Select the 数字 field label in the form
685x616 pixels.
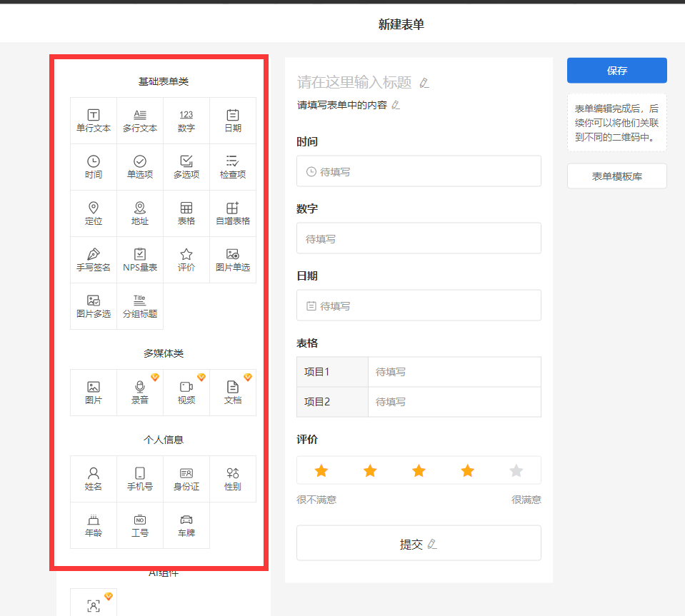[x=307, y=208]
